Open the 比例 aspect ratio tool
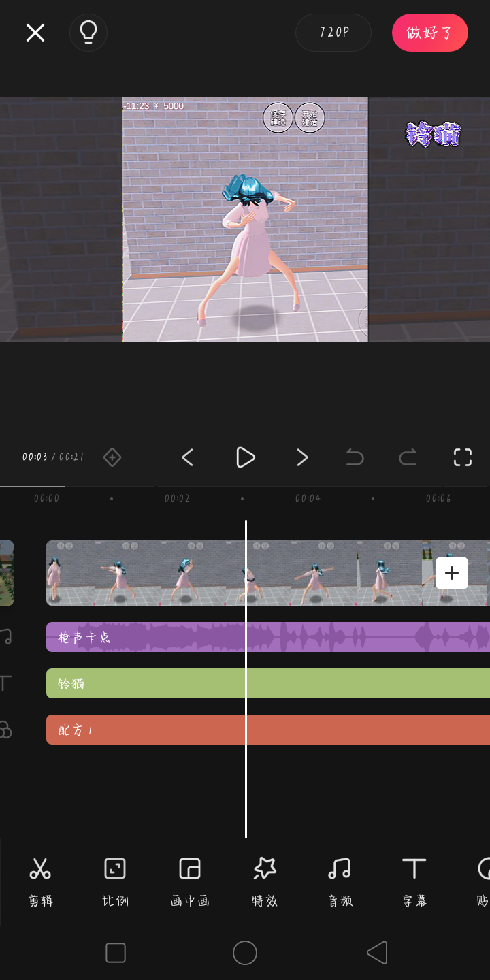Image resolution: width=490 pixels, height=980 pixels. (115, 881)
